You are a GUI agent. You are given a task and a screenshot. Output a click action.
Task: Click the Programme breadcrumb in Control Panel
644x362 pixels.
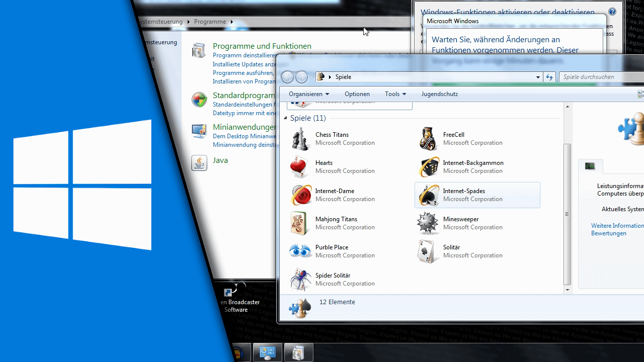(x=210, y=22)
